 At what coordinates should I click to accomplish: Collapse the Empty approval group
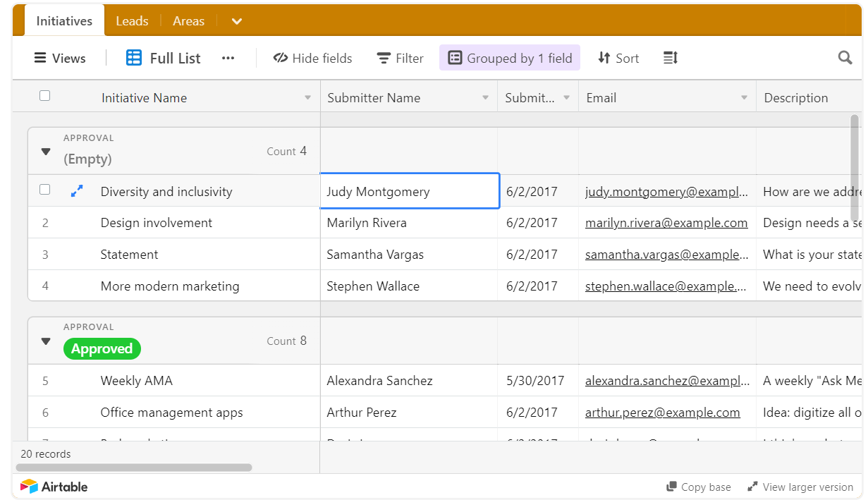[x=45, y=151]
